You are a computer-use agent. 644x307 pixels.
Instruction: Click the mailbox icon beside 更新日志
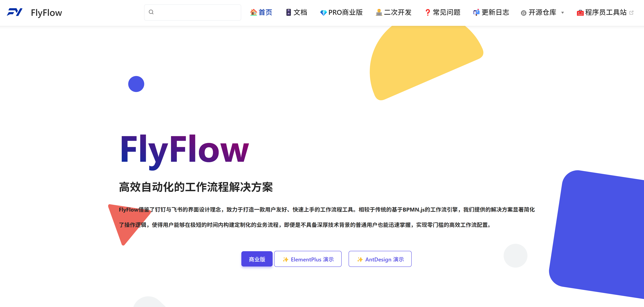477,13
